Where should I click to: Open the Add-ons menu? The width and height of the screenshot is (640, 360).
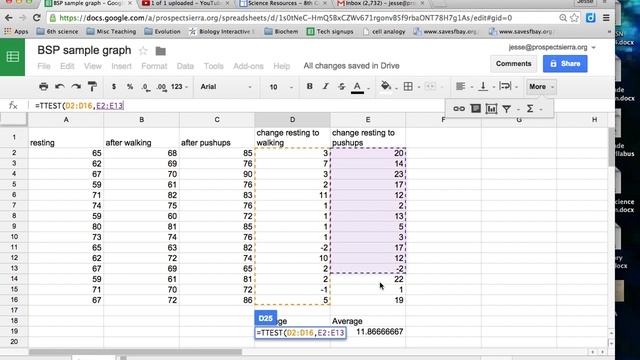coord(248,66)
